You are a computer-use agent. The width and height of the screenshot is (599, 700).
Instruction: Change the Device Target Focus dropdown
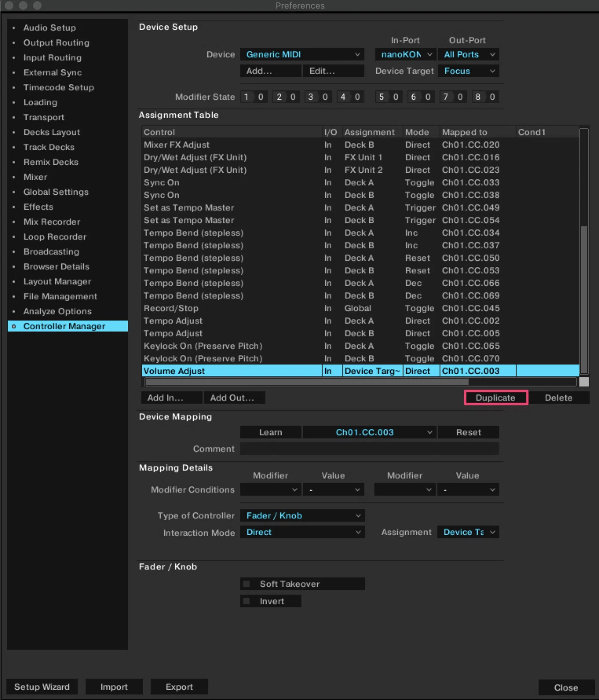[x=468, y=71]
